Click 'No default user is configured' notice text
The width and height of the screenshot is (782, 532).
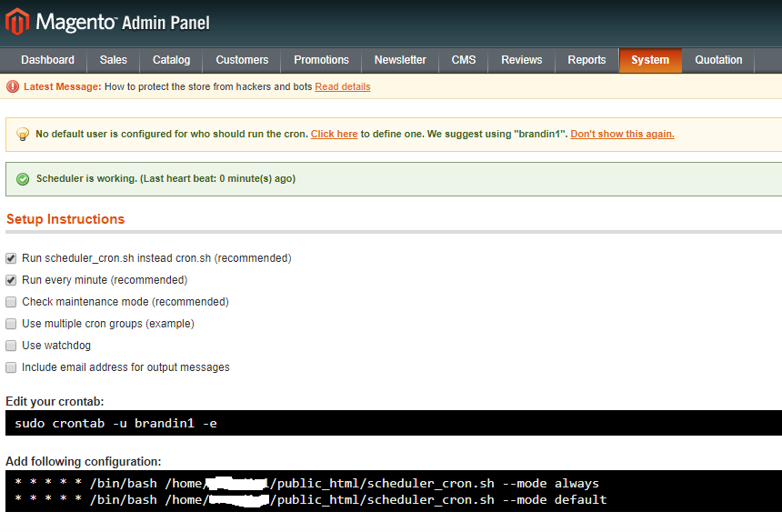[172, 134]
